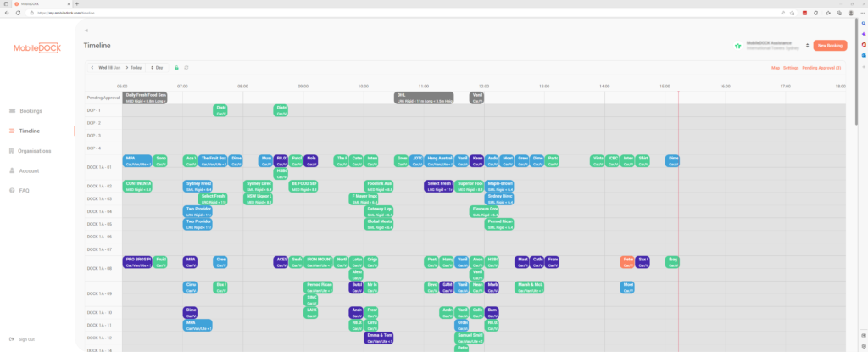The image size is (868, 352).
Task: Select the Samuel Smit booking block
Action: click(x=470, y=338)
